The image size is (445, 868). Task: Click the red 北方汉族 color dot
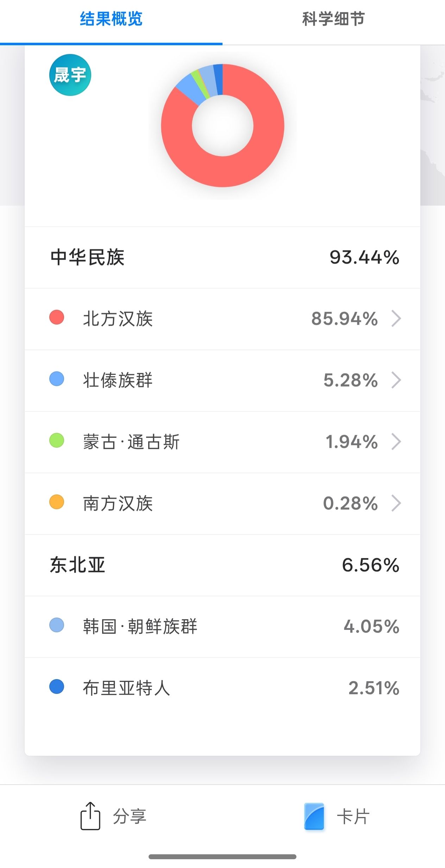point(57,317)
